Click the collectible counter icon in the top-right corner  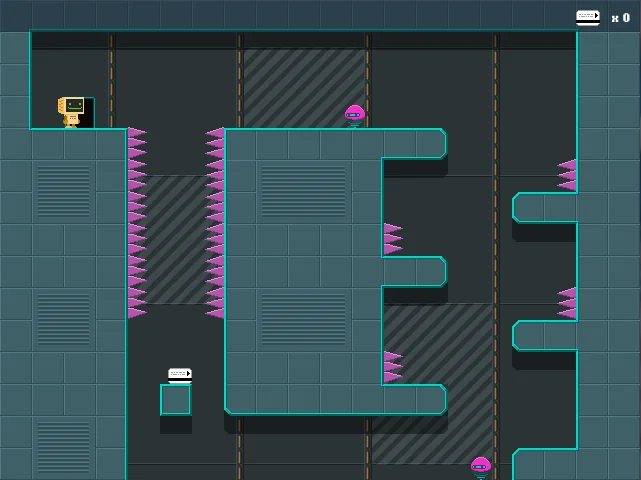tap(588, 17)
